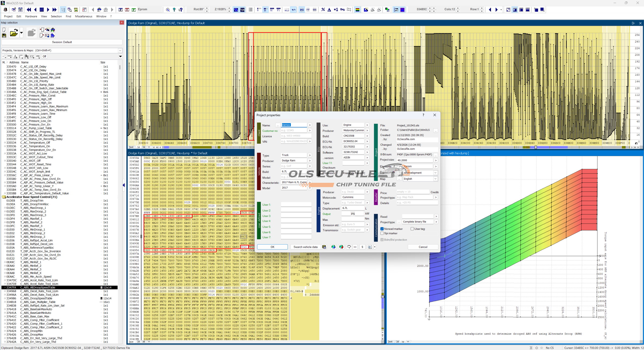This screenshot has width=644, height=350.
Task: Open project folder icon in Map selection
Action: click(14, 33)
